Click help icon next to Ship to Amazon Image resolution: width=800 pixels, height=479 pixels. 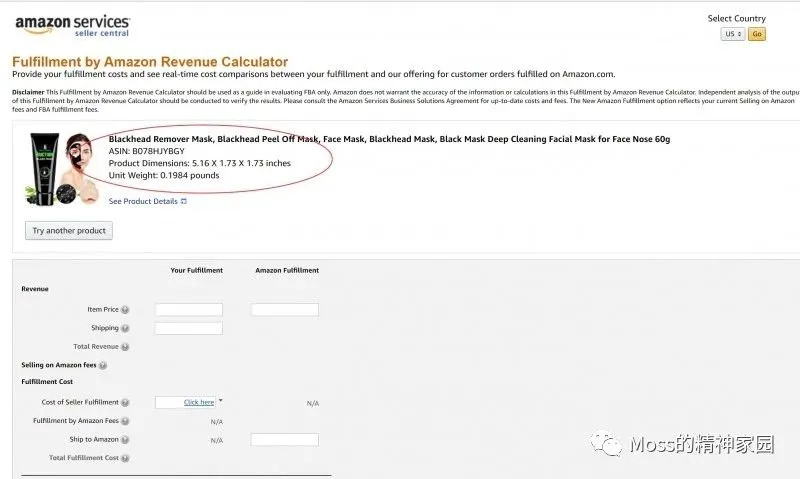click(125, 440)
